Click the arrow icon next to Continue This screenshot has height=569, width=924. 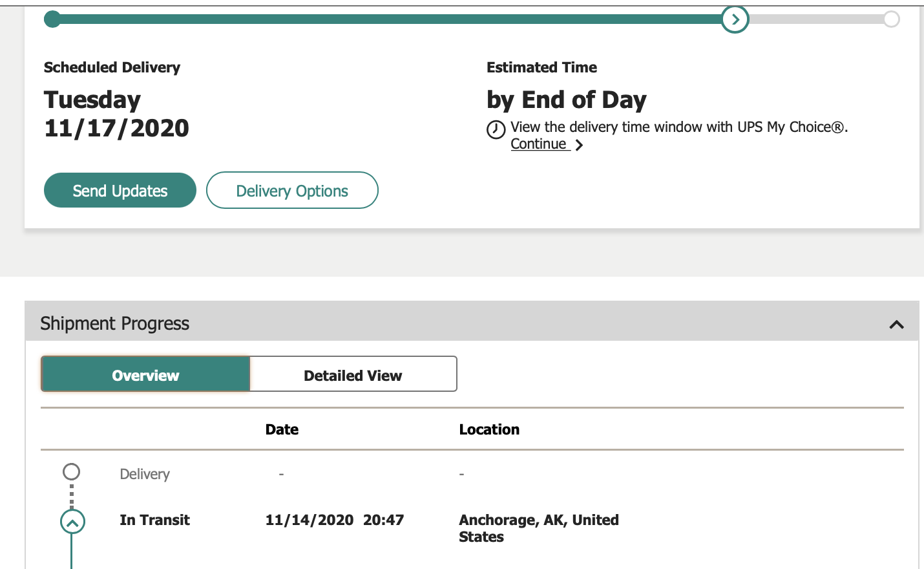579,145
